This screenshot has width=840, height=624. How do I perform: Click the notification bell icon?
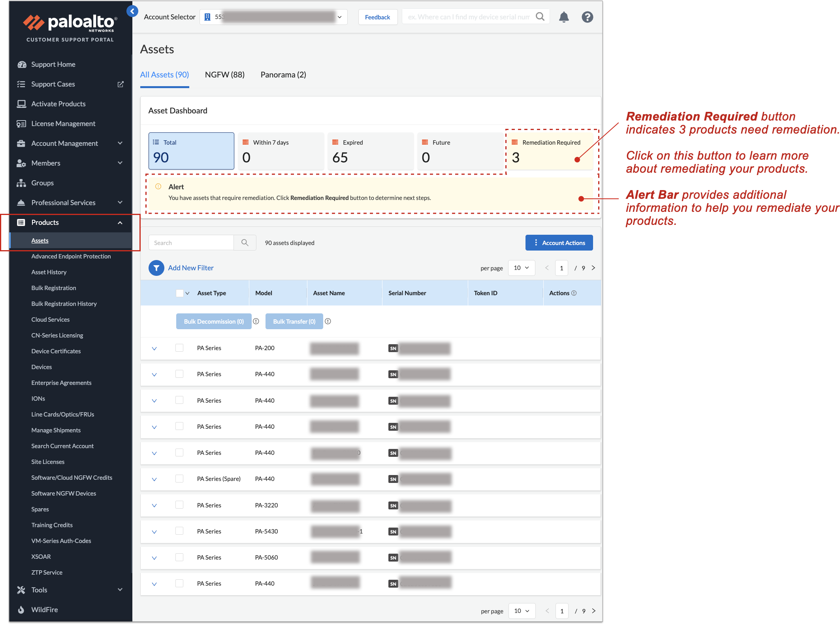pos(564,17)
